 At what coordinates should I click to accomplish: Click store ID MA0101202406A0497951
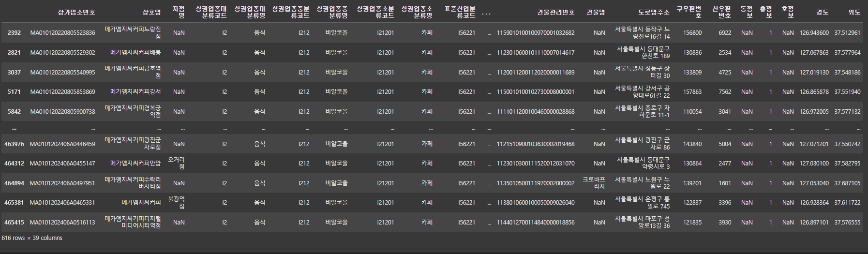[62, 183]
